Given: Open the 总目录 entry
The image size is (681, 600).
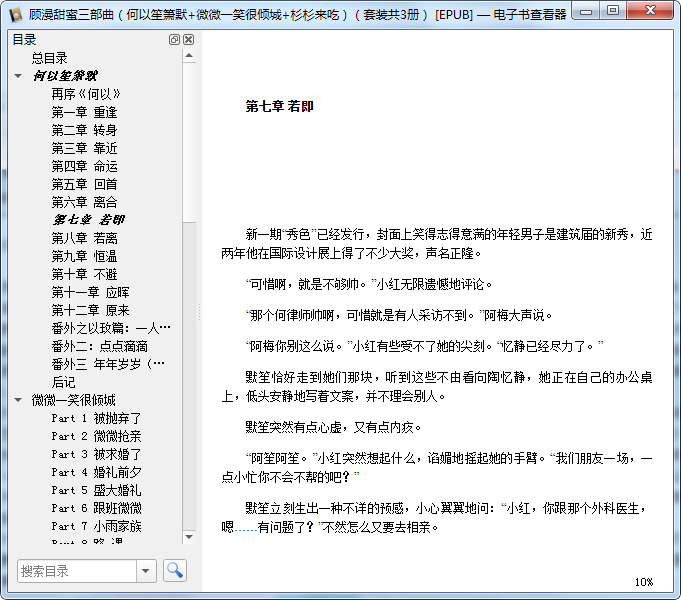Looking at the screenshot, I should pos(50,58).
